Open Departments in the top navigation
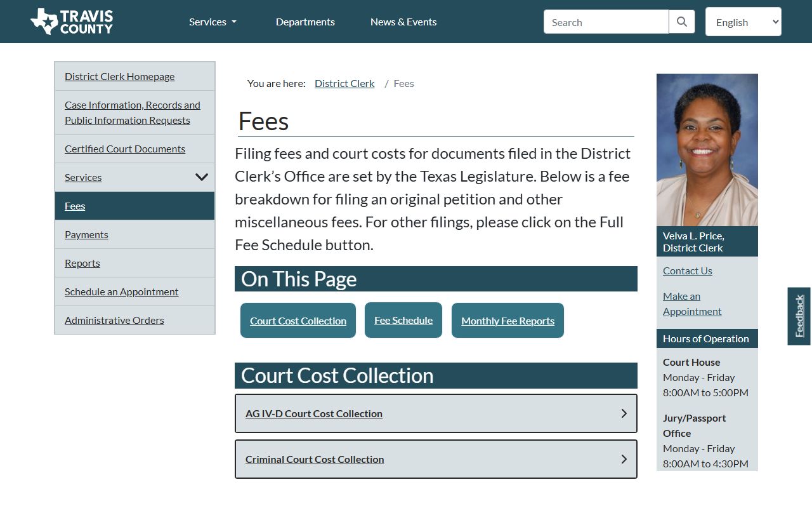812x508 pixels. (x=305, y=22)
